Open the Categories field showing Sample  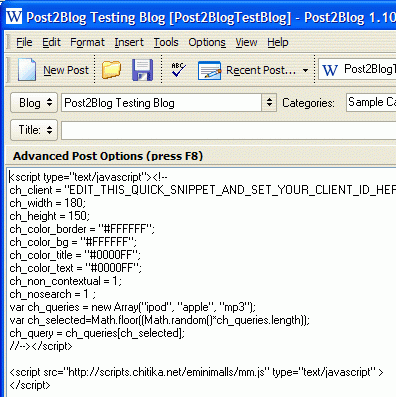tap(371, 102)
